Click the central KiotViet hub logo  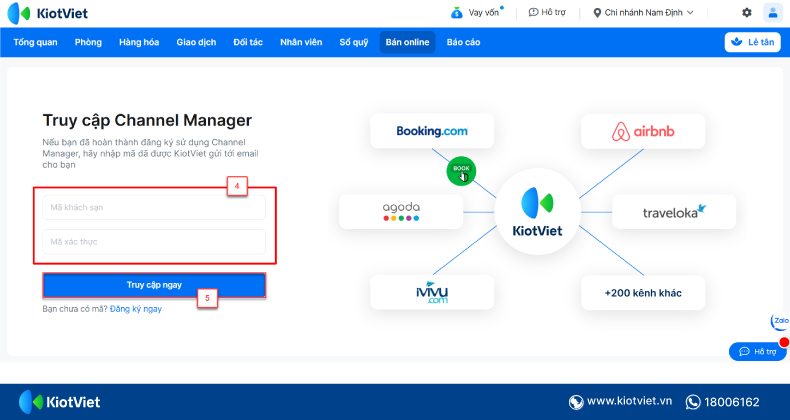537,212
